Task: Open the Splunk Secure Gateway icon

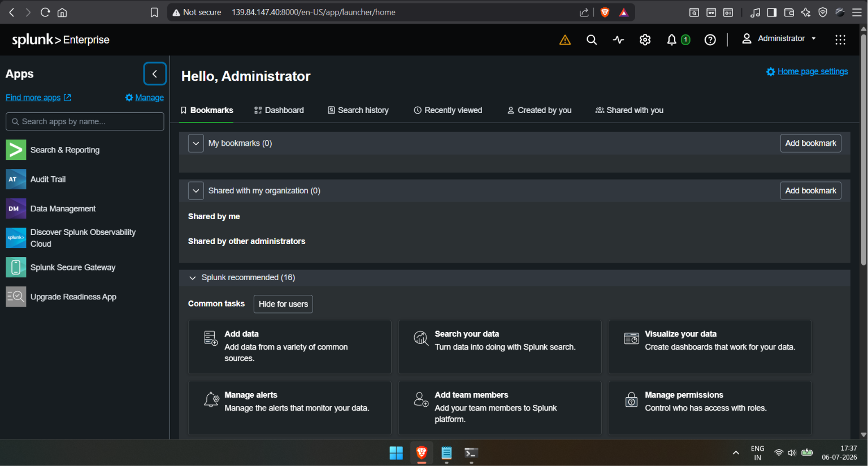Action: [x=16, y=267]
